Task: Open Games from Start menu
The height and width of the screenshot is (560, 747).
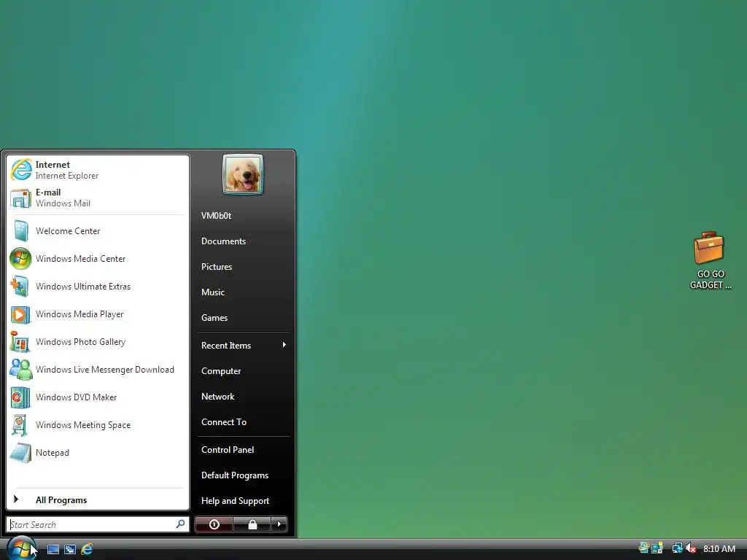Action: [x=214, y=318]
